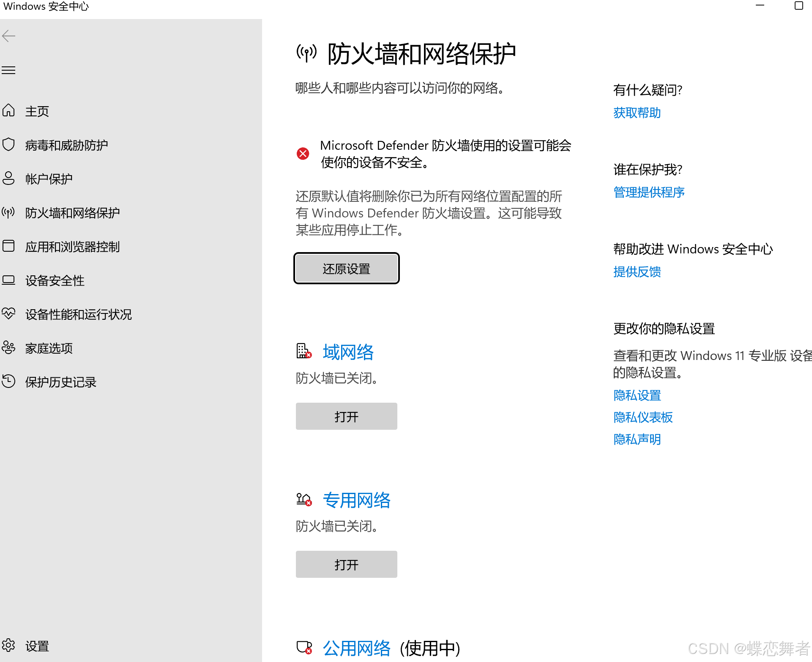The width and height of the screenshot is (812, 662).
Task: Turn on private network firewall (打开)
Action: [346, 565]
